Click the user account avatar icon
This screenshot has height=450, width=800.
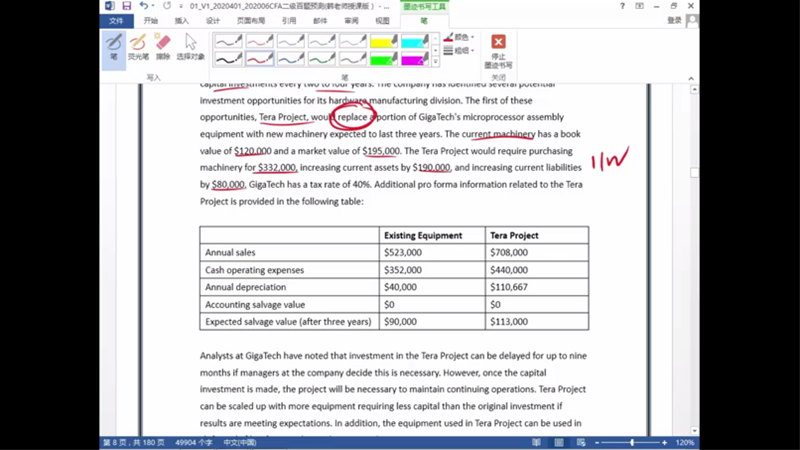(x=692, y=20)
